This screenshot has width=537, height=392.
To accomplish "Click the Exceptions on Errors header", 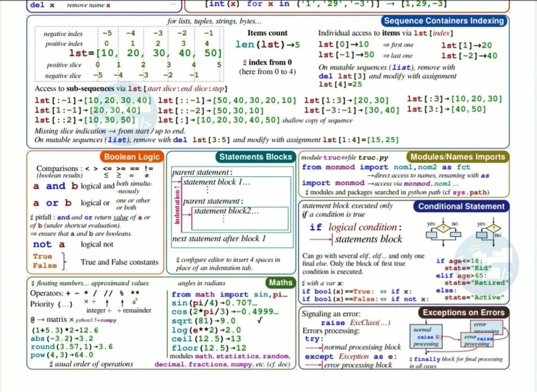I will pyautogui.click(x=463, y=312).
